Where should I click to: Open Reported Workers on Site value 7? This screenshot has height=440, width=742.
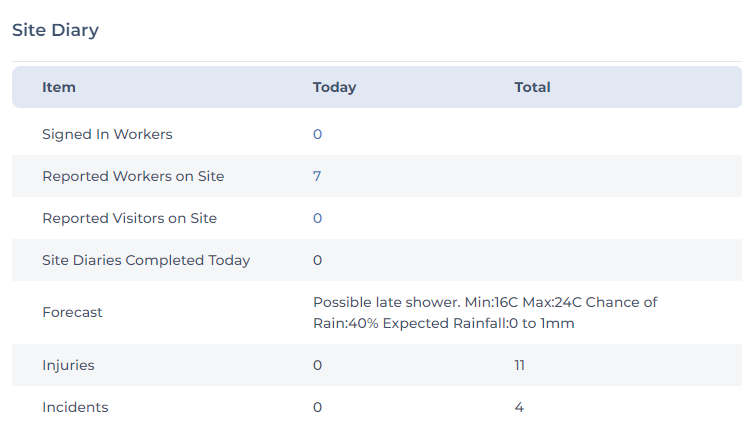[317, 176]
